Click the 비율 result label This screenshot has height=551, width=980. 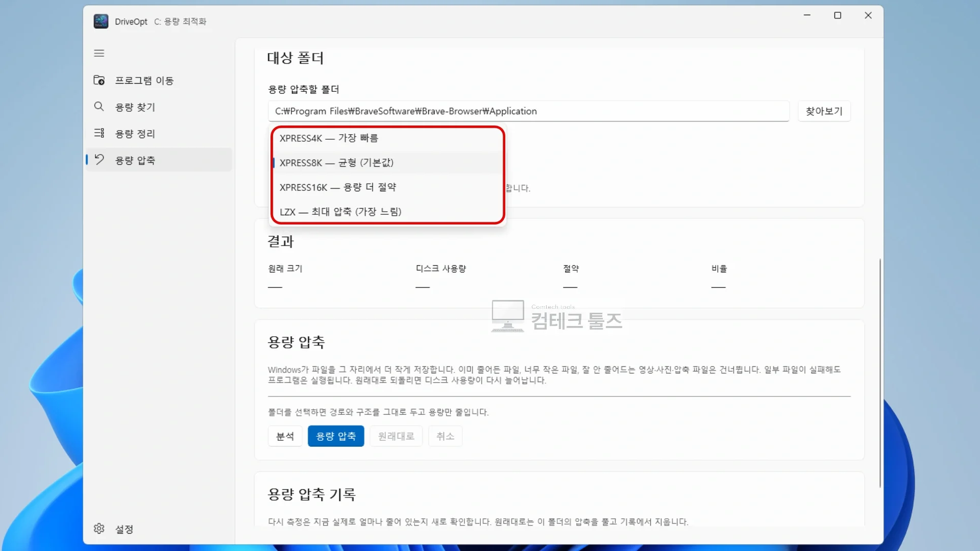point(719,268)
